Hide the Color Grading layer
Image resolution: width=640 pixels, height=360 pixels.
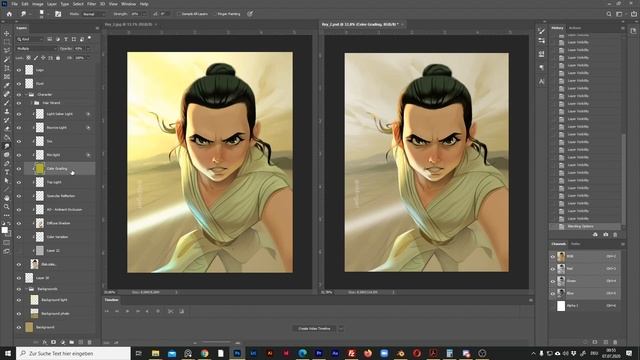pyautogui.click(x=19, y=169)
